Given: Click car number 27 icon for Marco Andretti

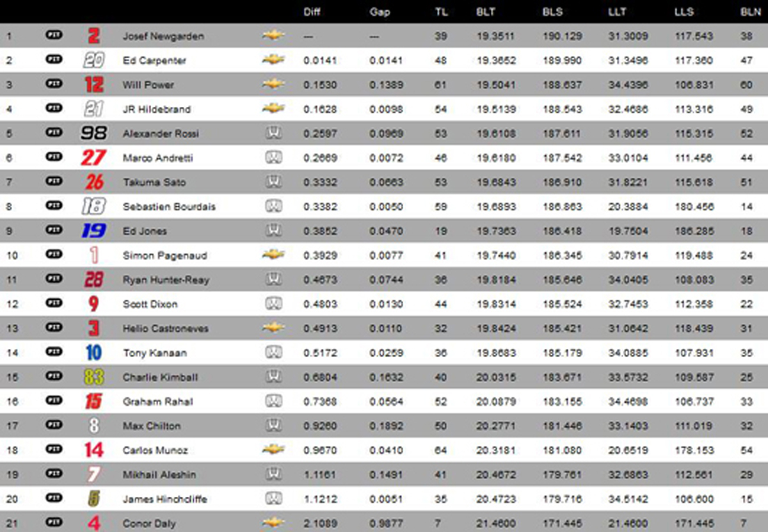Looking at the screenshot, I should point(93,157).
